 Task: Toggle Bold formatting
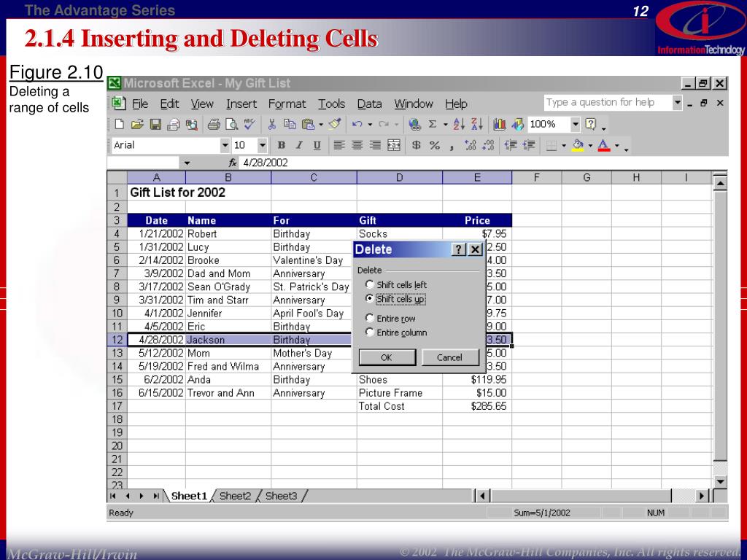(281, 145)
